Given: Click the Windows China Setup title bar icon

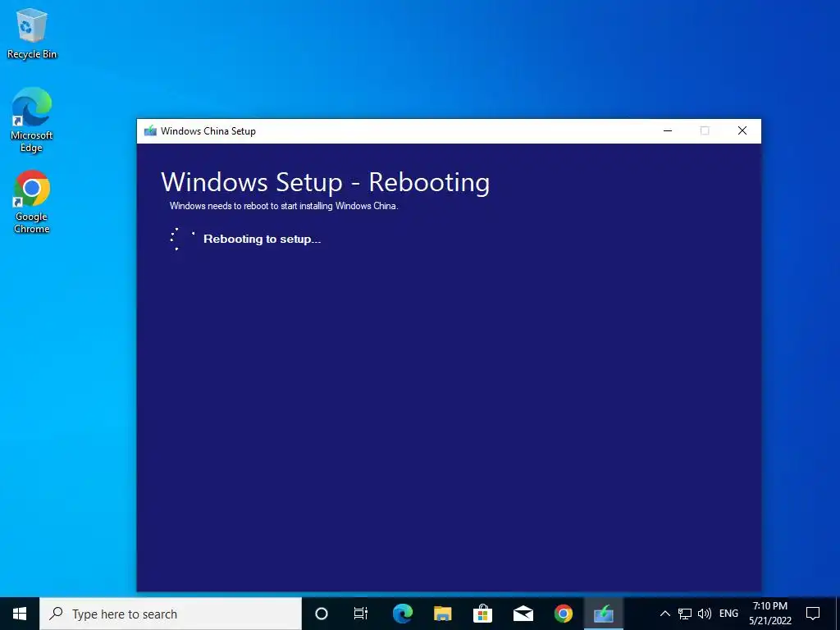Looking at the screenshot, I should tap(151, 130).
